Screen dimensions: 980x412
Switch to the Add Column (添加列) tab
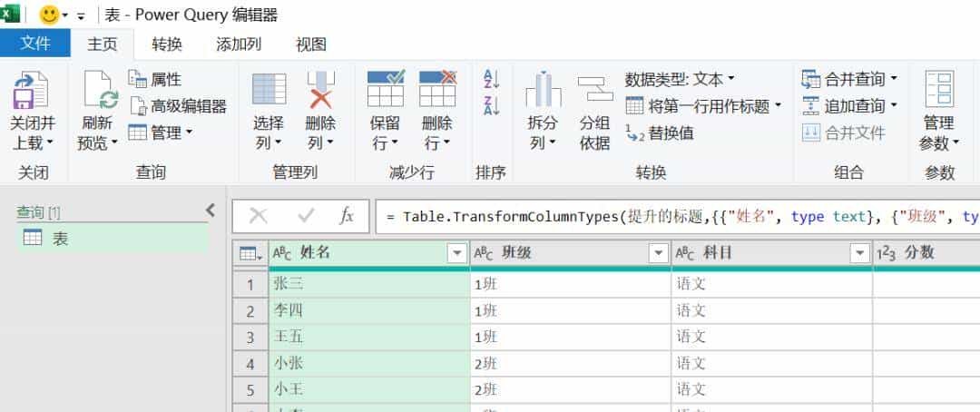tap(239, 44)
